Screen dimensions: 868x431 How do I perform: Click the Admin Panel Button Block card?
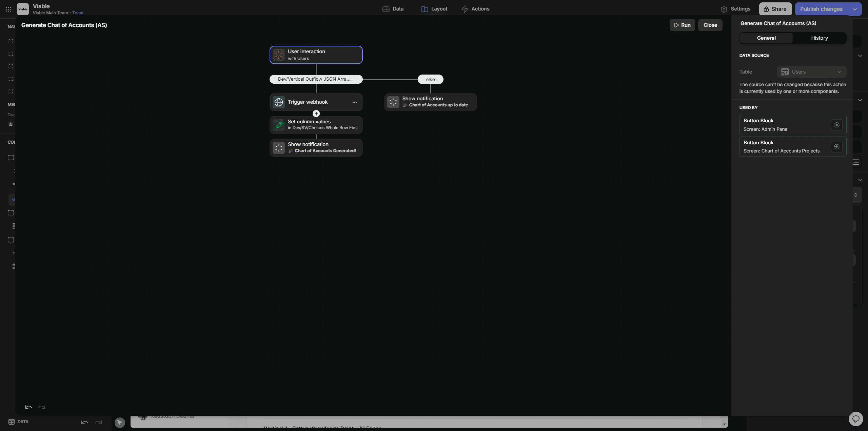point(792,125)
